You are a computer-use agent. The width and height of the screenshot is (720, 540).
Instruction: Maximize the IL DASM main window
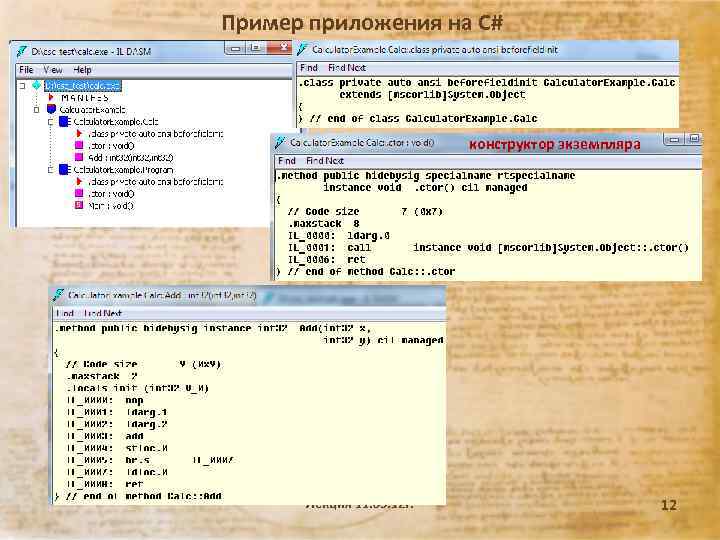pos(256,48)
